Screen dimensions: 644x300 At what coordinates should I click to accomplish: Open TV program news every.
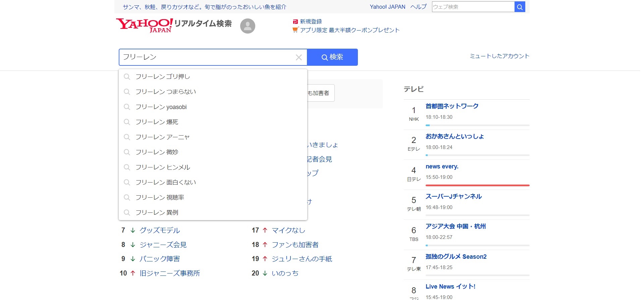click(442, 166)
